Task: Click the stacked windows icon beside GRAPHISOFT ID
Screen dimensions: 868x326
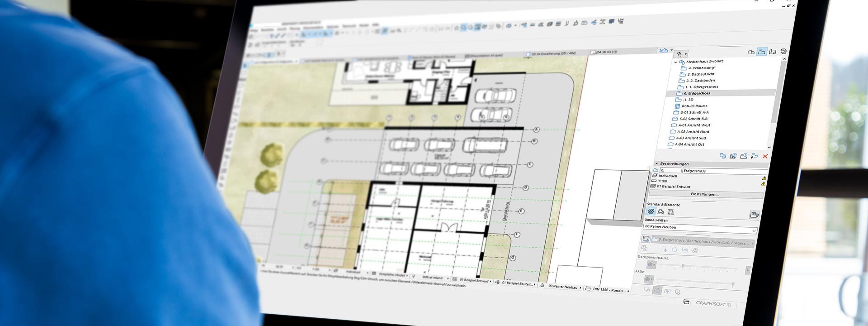Action: (x=686, y=302)
